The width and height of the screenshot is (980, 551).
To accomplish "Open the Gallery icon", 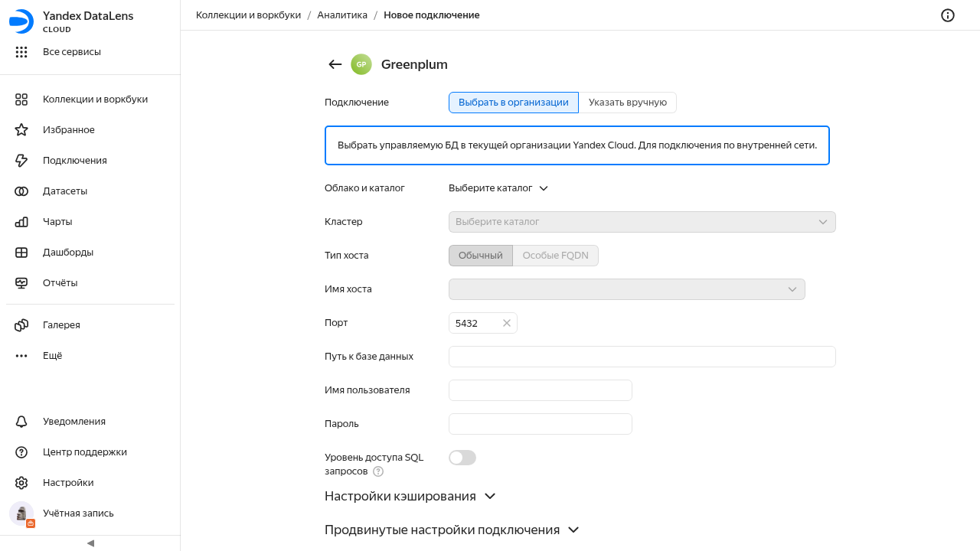I will pos(21,325).
